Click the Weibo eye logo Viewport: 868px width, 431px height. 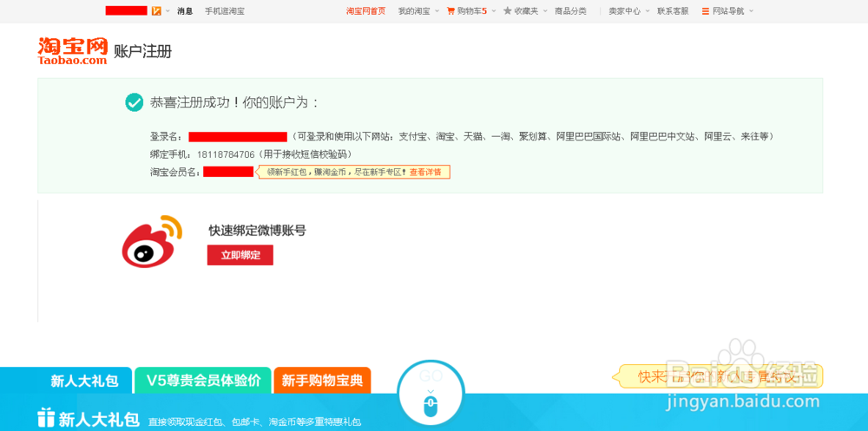click(x=152, y=242)
